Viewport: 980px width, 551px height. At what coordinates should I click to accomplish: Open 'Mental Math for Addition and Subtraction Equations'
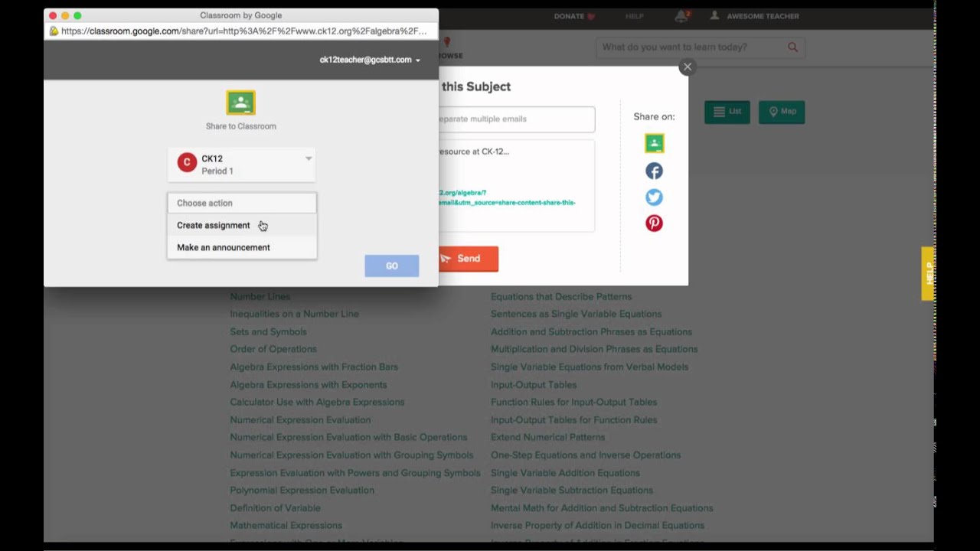point(602,508)
